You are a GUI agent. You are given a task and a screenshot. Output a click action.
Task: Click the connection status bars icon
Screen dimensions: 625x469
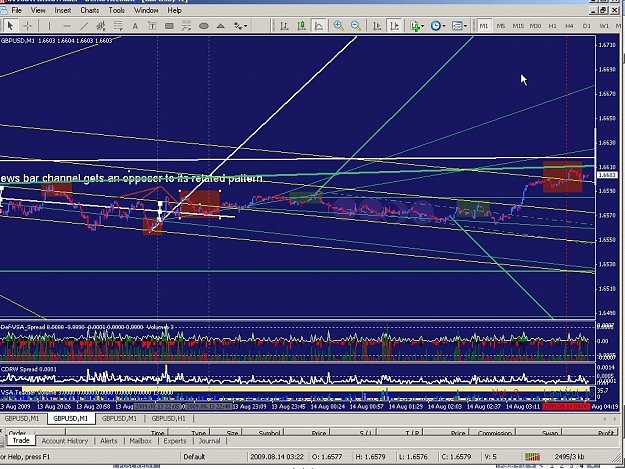(532, 457)
